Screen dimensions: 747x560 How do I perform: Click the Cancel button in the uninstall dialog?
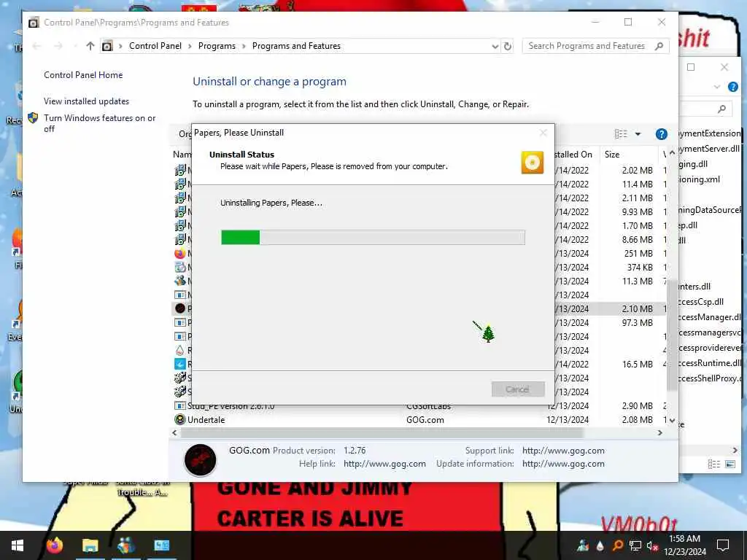coord(518,389)
